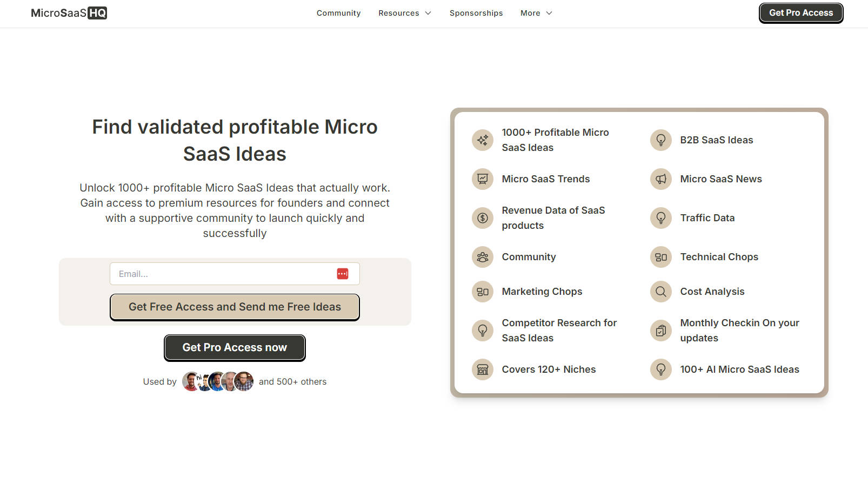The height and width of the screenshot is (495, 868).
Task: Click Get Free Access and Send me Free Ideas
Action: coord(235,307)
